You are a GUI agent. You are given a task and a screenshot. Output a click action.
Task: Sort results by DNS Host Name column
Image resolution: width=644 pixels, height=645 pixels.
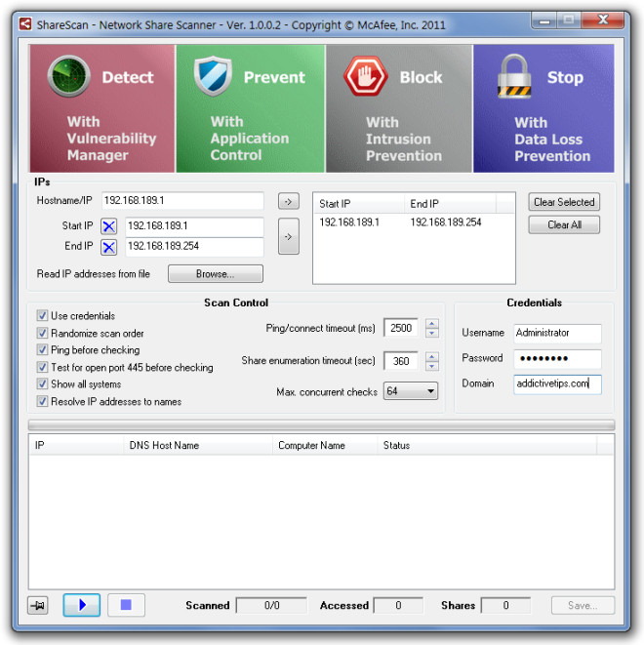pyautogui.click(x=198, y=445)
